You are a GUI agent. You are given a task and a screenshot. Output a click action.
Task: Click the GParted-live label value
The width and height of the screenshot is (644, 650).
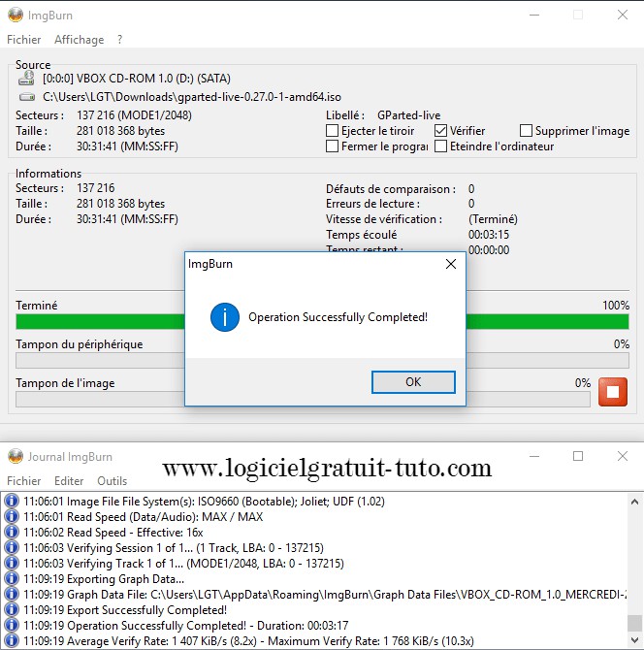click(408, 115)
